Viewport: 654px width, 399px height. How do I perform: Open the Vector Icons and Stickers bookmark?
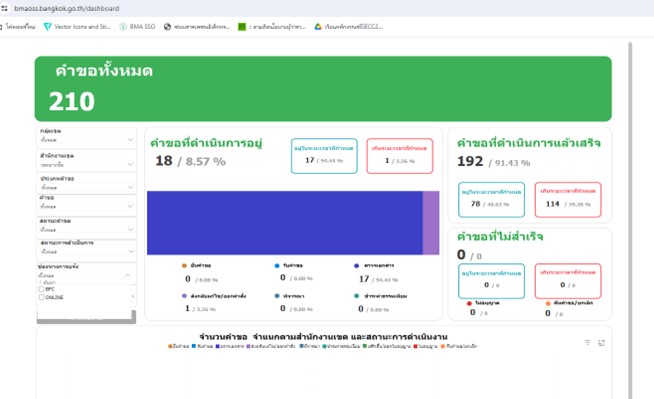[77, 27]
